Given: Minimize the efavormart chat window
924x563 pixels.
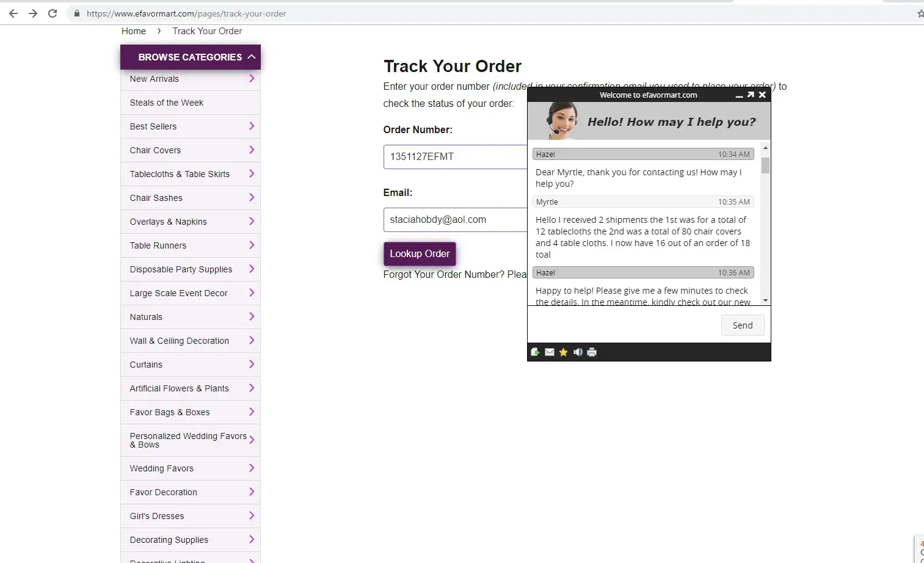Looking at the screenshot, I should coord(739,95).
